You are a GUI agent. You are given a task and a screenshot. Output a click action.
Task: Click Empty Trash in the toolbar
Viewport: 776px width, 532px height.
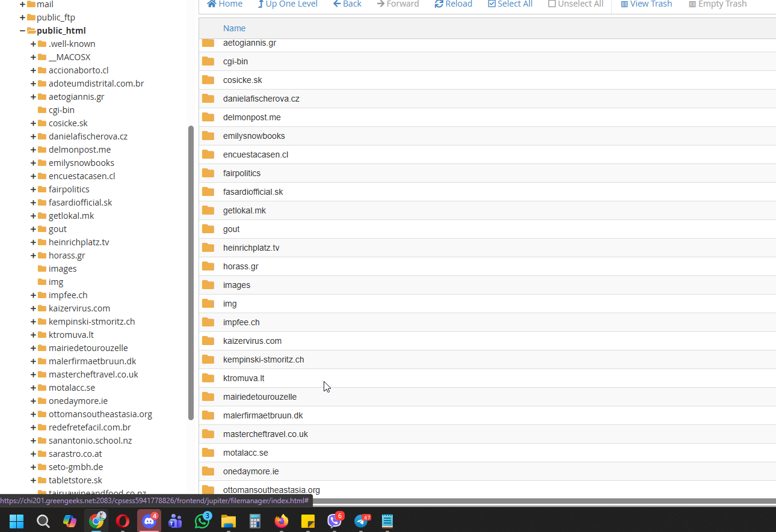(x=717, y=4)
